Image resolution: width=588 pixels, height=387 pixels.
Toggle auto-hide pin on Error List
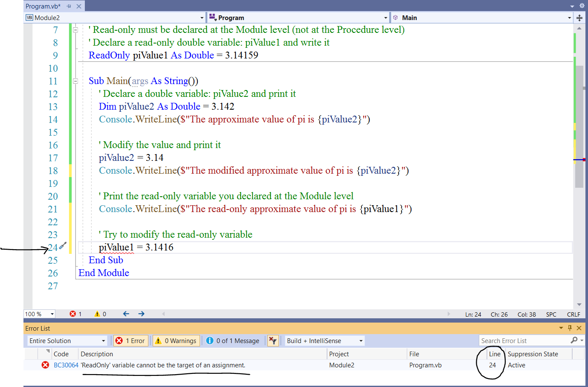coord(570,328)
